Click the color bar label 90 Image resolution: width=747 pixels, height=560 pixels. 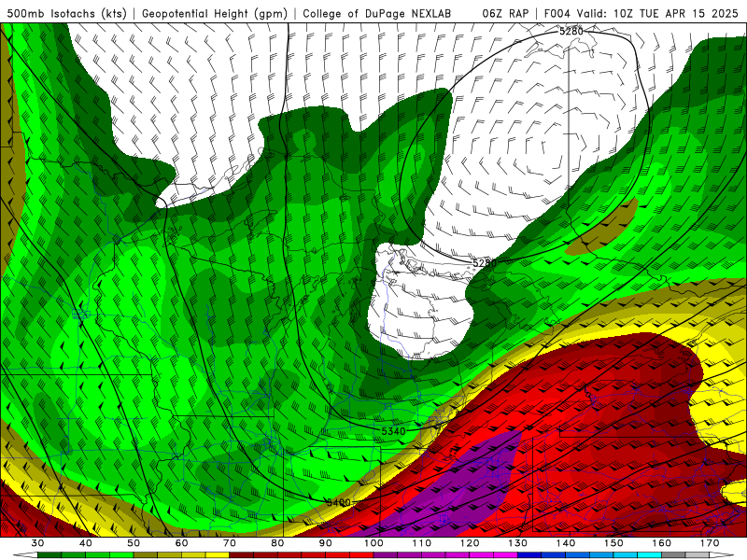(326, 543)
